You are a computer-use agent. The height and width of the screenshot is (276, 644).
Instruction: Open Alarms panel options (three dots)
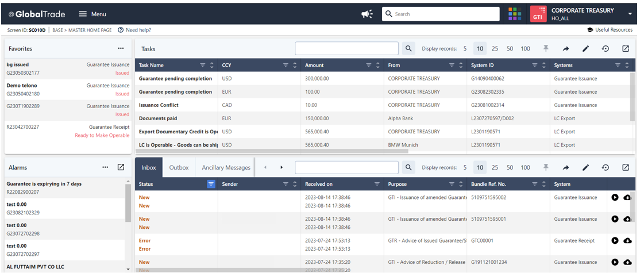(106, 167)
